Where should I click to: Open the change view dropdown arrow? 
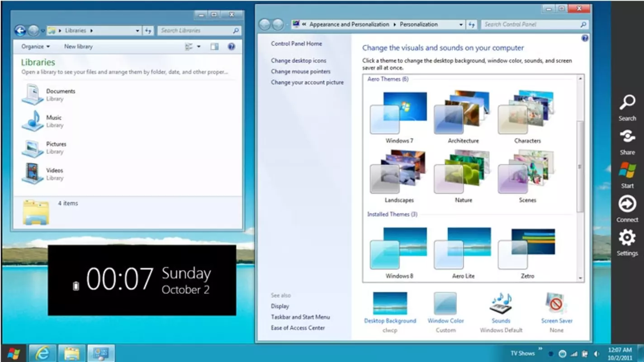click(199, 46)
